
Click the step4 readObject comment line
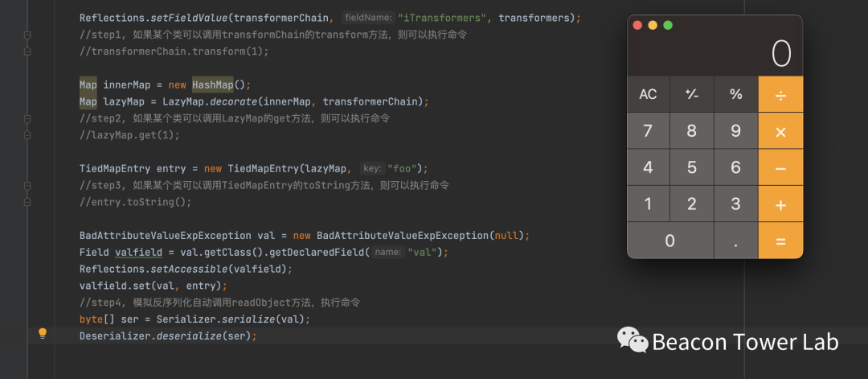(x=219, y=303)
